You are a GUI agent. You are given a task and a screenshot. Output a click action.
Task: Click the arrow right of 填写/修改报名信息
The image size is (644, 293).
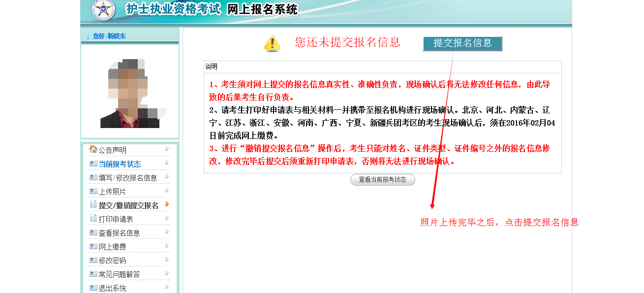tap(167, 176)
